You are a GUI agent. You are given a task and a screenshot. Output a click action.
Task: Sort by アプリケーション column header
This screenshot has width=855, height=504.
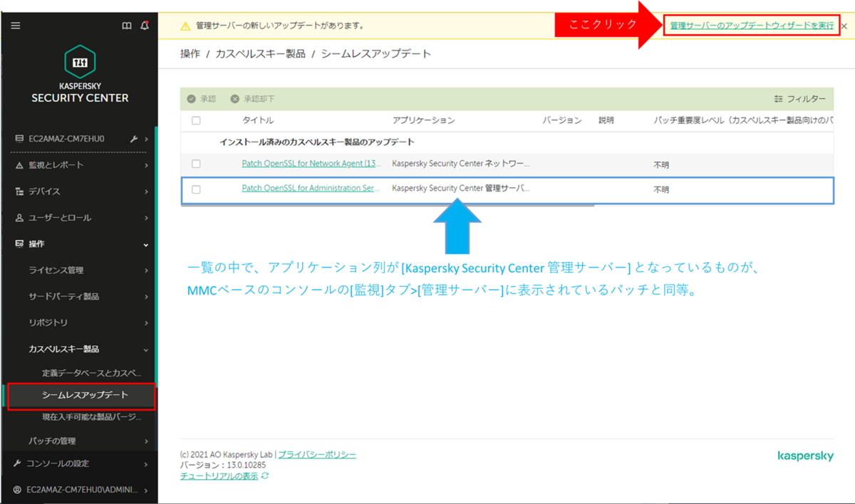[423, 120]
